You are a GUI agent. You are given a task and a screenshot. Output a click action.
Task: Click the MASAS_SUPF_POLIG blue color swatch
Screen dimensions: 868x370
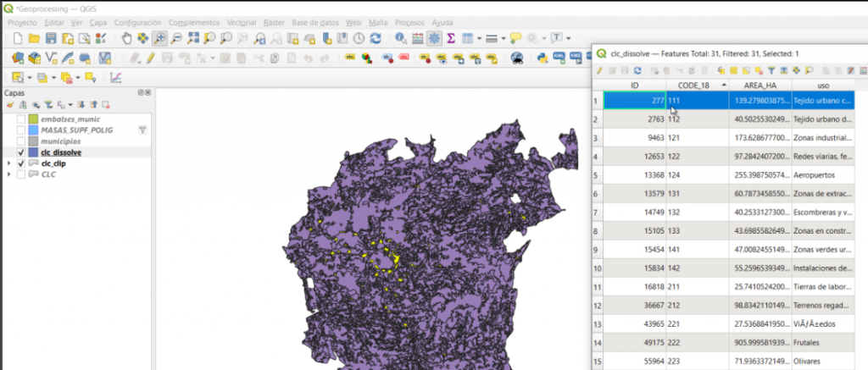33,130
